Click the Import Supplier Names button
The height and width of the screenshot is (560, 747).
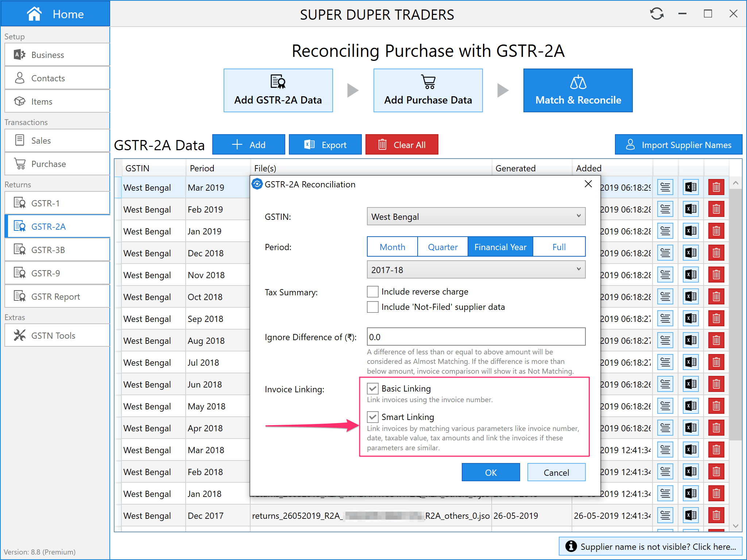tap(678, 145)
